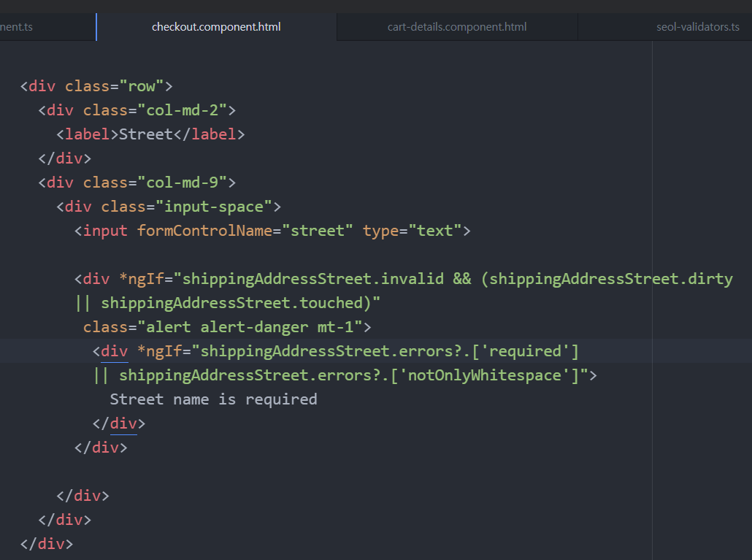This screenshot has width=752, height=560.
Task: Click the last closing </div> tag in the file
Action: click(47, 544)
